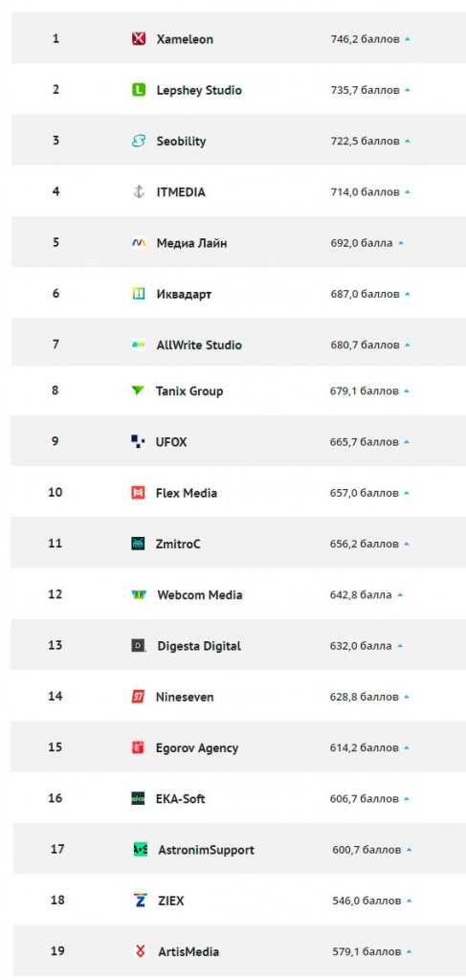Click the Nineseven 97 logo icon

[138, 697]
